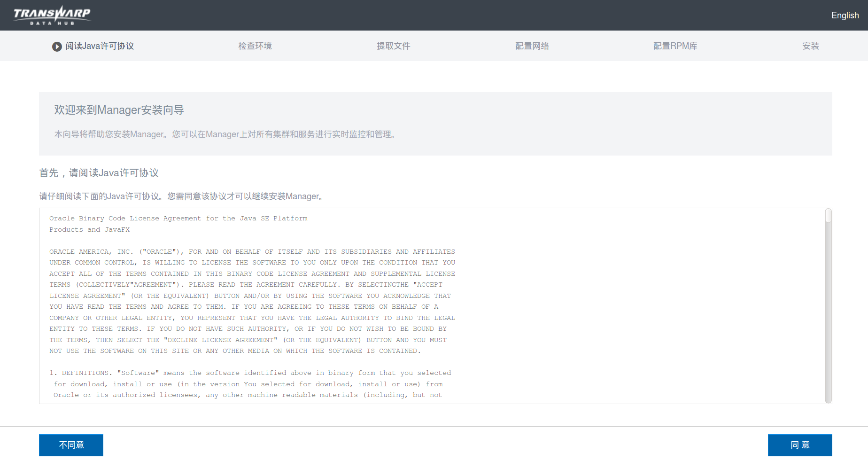Click the '1. DEFINITIONS.' paragraph line
This screenshot has width=868, height=461.
[250, 373]
